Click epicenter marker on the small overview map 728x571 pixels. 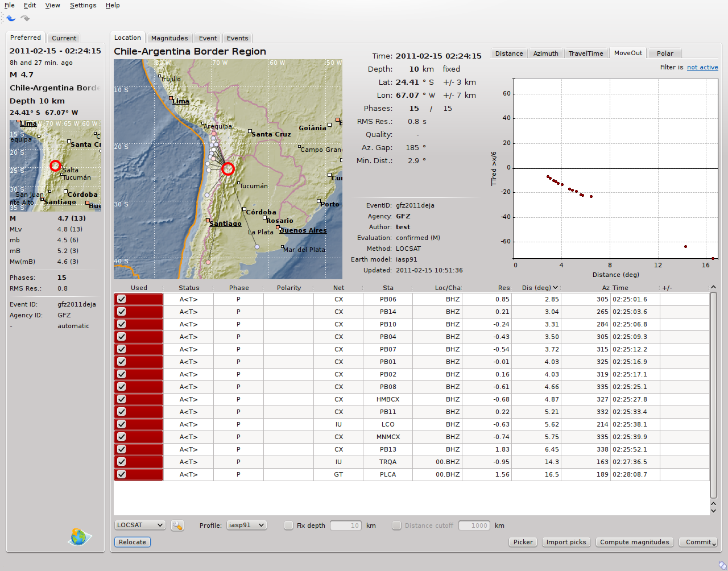pyautogui.click(x=55, y=165)
